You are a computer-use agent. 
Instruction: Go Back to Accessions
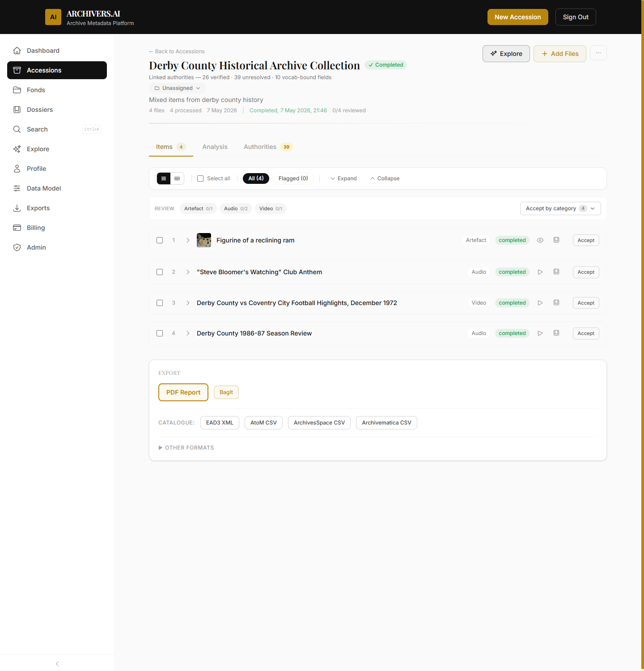pos(177,51)
